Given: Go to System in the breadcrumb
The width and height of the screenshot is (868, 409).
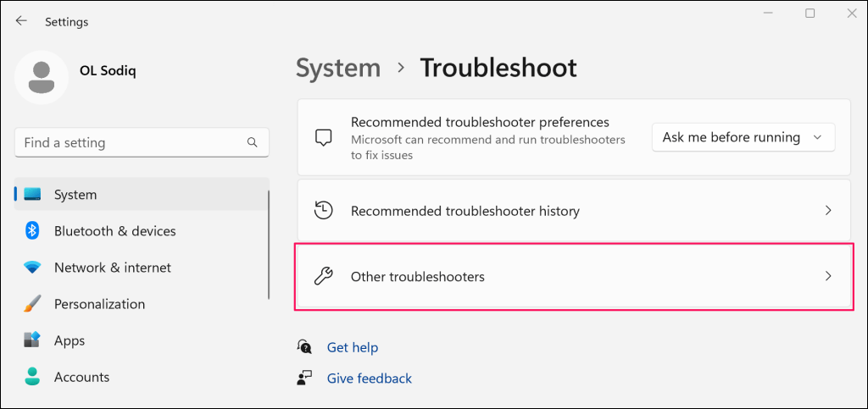Looking at the screenshot, I should [338, 68].
